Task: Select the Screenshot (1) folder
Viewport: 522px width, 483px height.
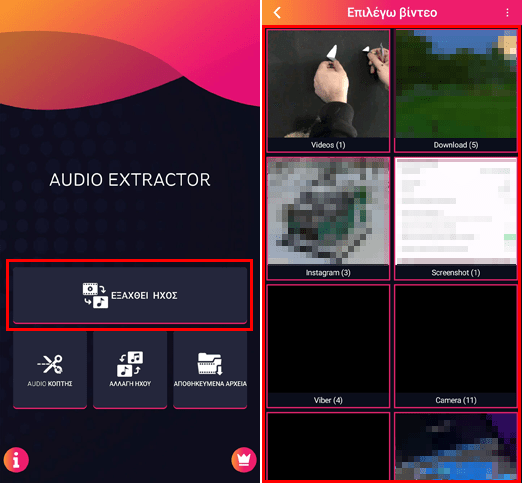Action: [456, 218]
